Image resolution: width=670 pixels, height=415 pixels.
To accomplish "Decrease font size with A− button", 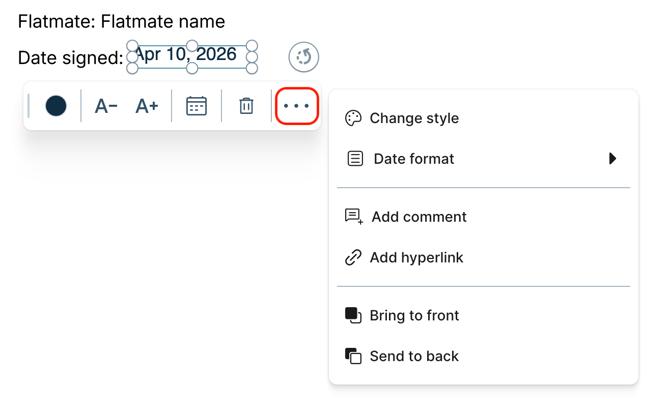I will point(106,106).
